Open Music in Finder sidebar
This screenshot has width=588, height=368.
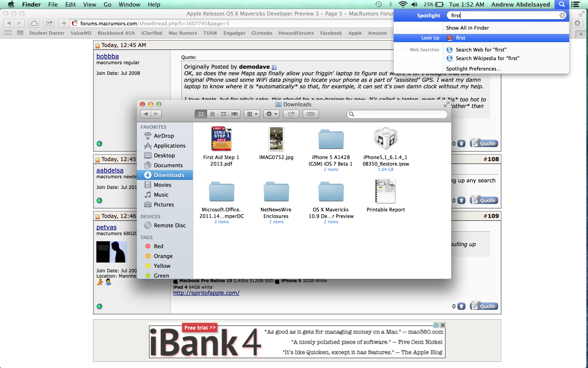165,195
